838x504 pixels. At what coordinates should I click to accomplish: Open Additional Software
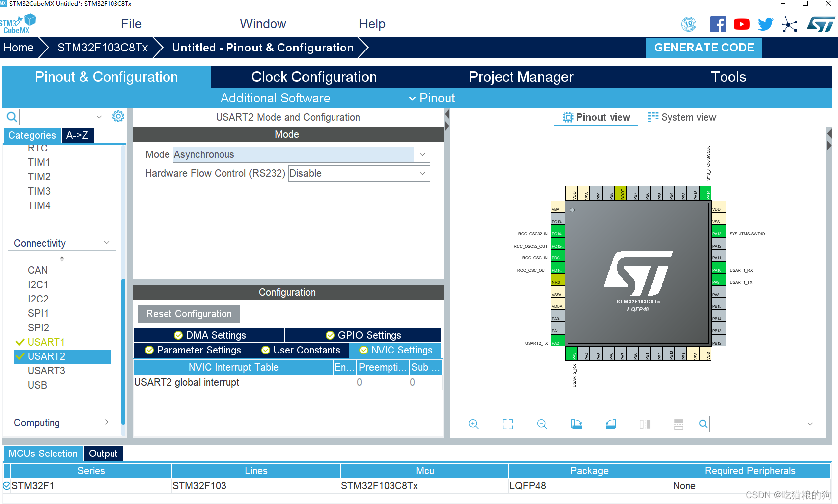[275, 98]
